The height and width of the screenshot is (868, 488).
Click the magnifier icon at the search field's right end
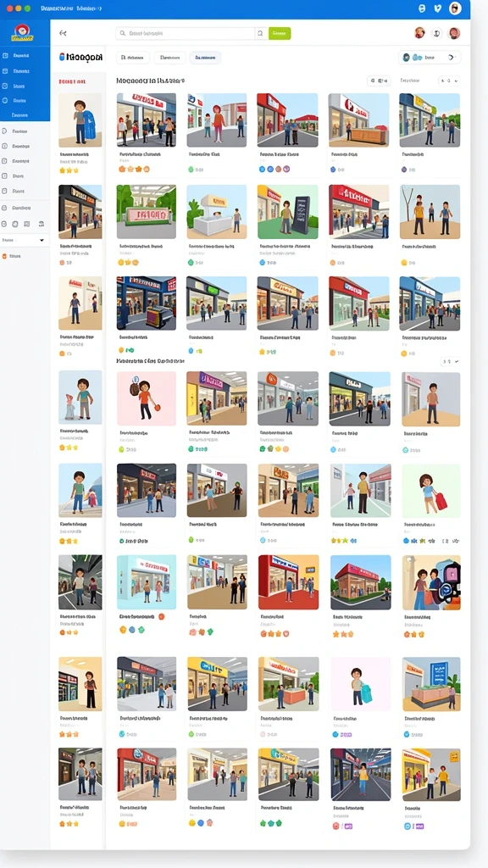coord(261,33)
